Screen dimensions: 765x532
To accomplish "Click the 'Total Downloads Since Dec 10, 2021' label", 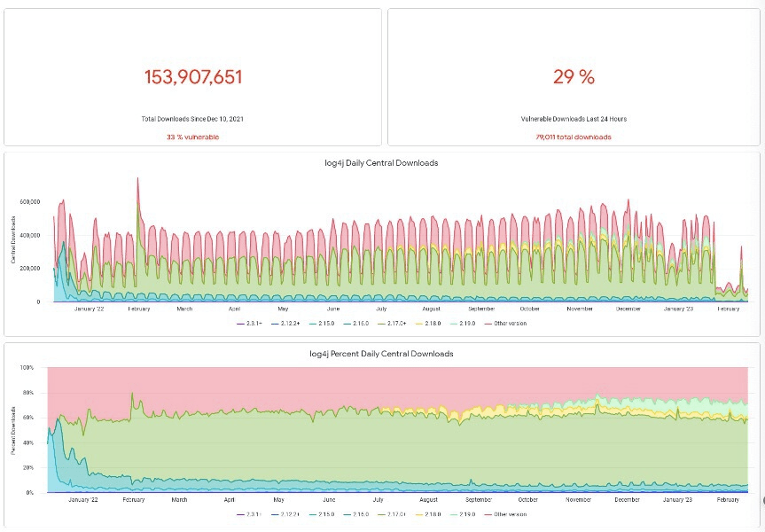I will [x=192, y=119].
